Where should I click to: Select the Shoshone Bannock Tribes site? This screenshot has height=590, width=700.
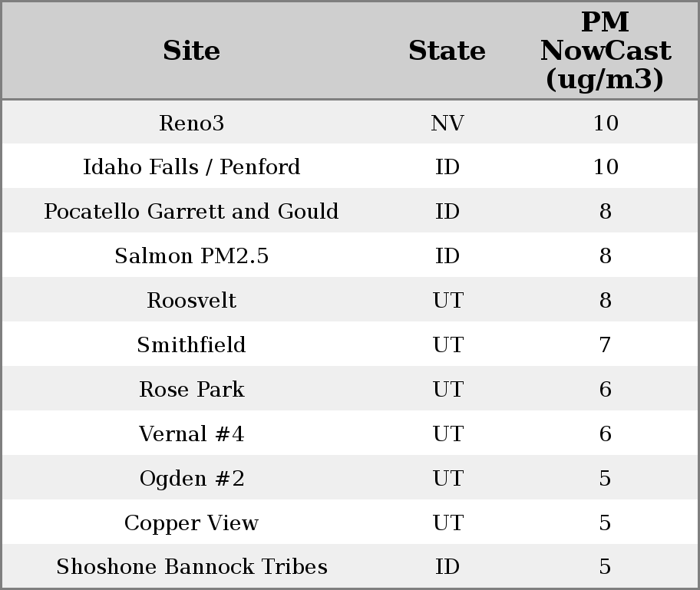pos(191,567)
